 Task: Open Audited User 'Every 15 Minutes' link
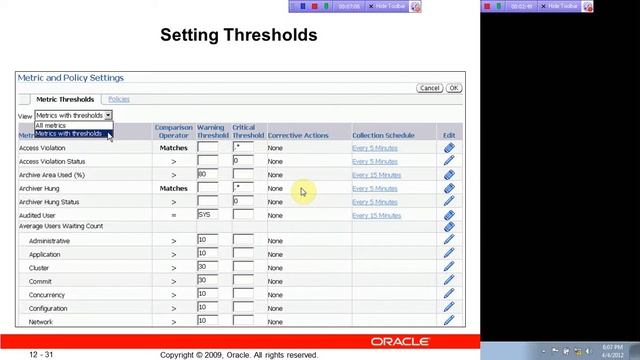[377, 216]
